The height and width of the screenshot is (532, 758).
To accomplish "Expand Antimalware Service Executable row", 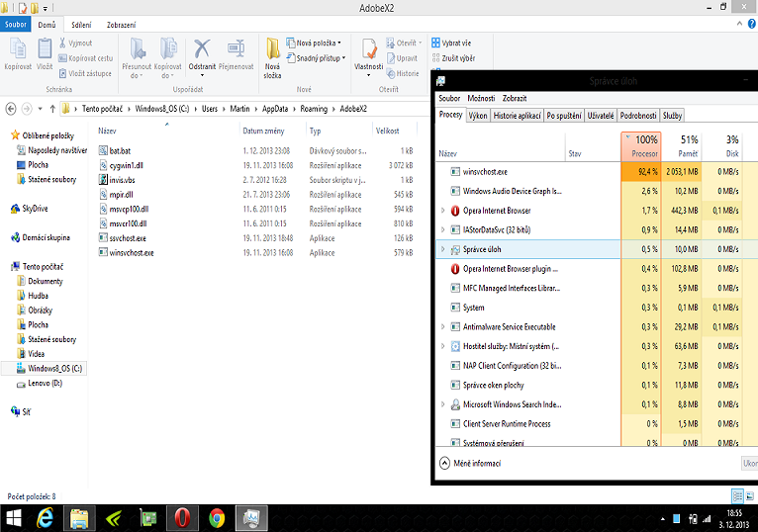I will pos(442,327).
